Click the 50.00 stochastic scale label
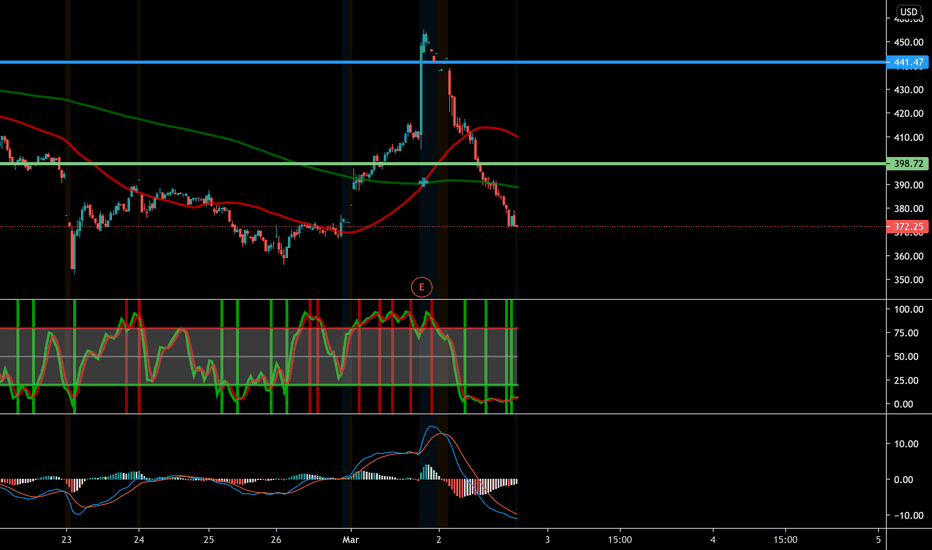932x550 pixels. coord(909,357)
